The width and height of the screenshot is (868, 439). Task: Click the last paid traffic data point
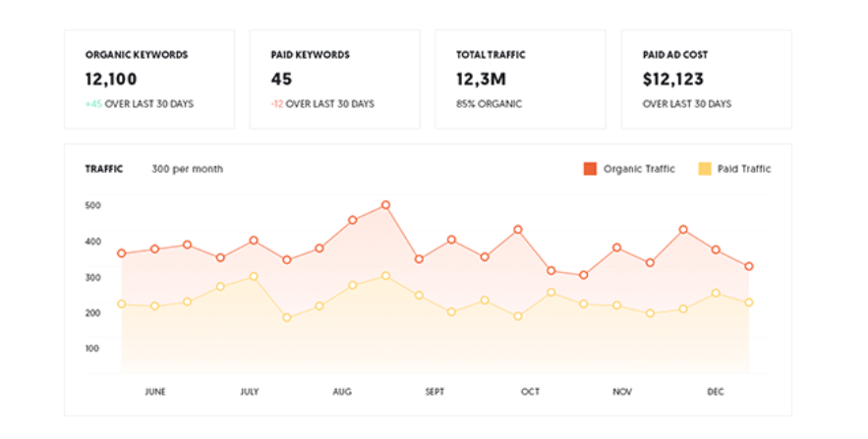coord(749,302)
